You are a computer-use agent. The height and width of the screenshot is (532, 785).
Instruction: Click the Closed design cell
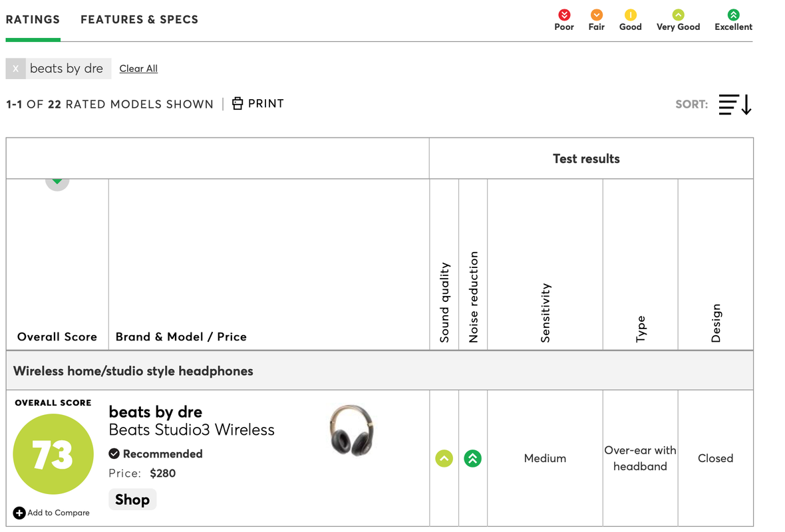coord(715,458)
